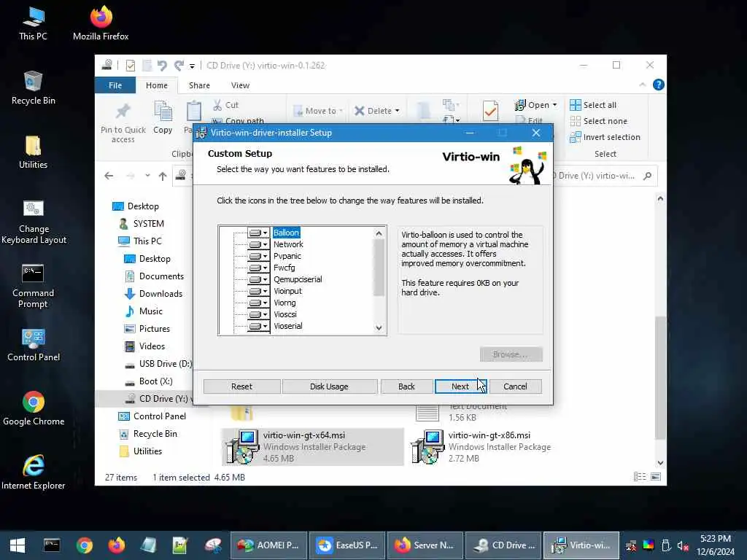The width and height of the screenshot is (747, 560).
Task: Click the muted volume tray icon
Action: [683, 545]
